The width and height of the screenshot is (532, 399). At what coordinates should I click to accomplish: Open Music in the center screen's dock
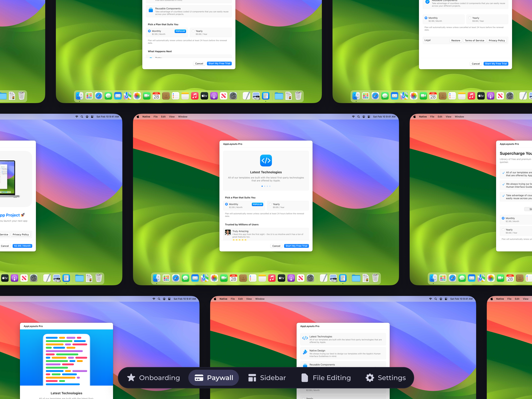[272, 278]
